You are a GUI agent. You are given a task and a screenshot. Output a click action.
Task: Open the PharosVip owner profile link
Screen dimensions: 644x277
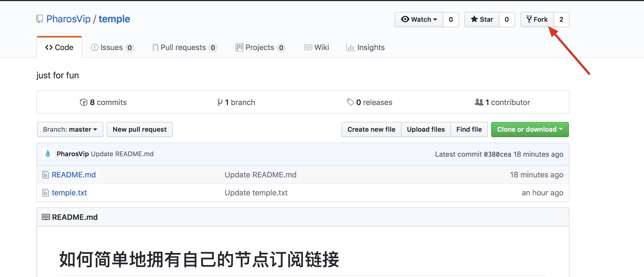69,19
